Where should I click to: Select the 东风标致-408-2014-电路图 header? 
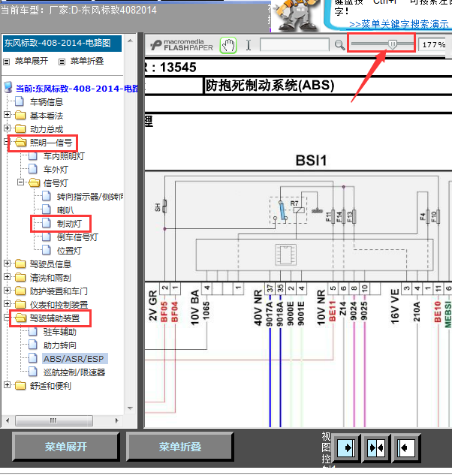[x=62, y=43]
